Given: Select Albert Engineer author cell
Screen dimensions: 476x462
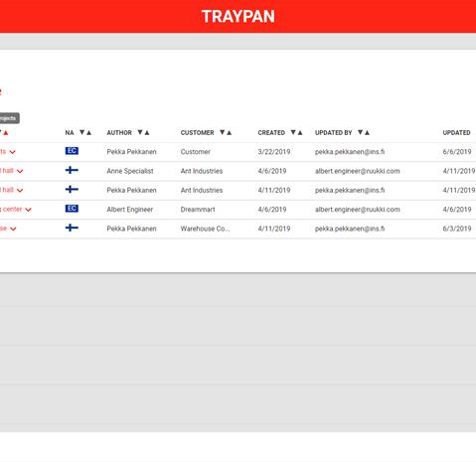Looking at the screenshot, I should (x=130, y=210).
